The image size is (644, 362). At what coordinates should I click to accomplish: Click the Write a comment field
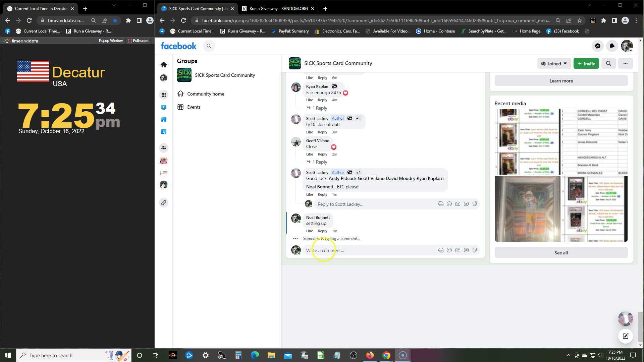coord(369,250)
